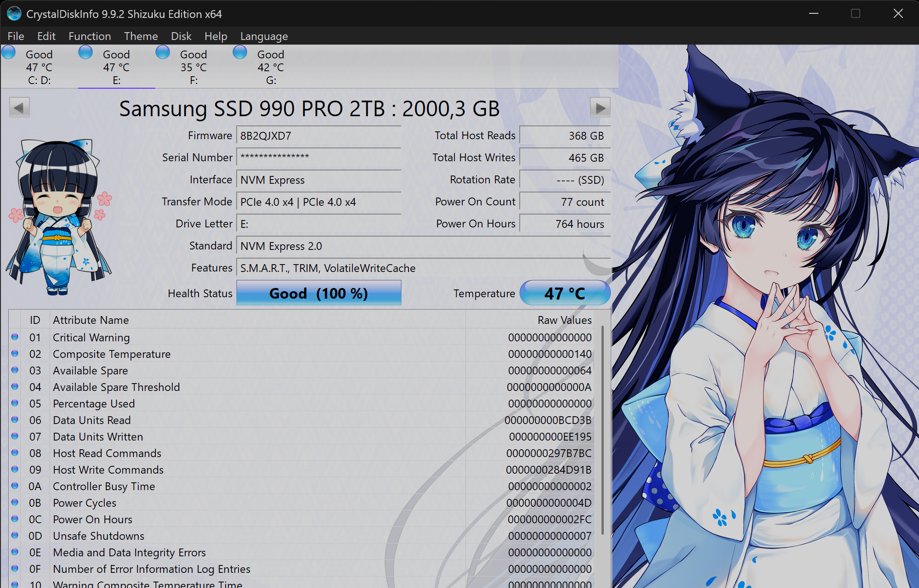
Task: Select the Unsafe Shutdowns attribute text
Action: [98, 536]
